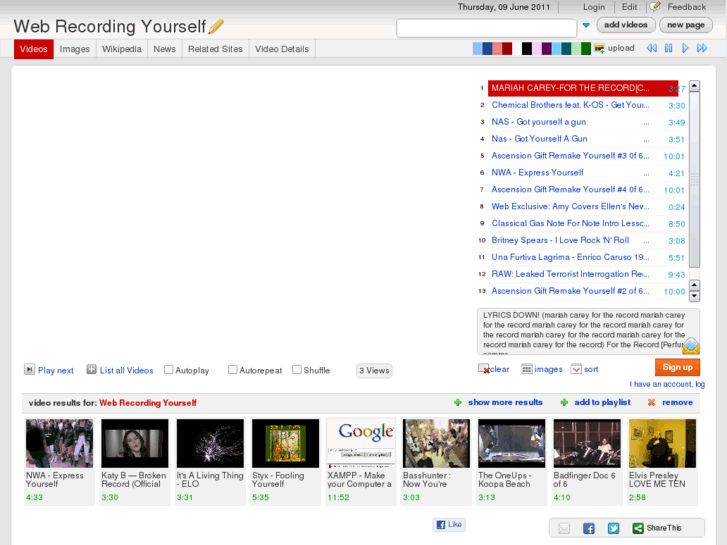Enable the Autoplay checkbox
Screen dimensions: 727x545
[x=169, y=370]
